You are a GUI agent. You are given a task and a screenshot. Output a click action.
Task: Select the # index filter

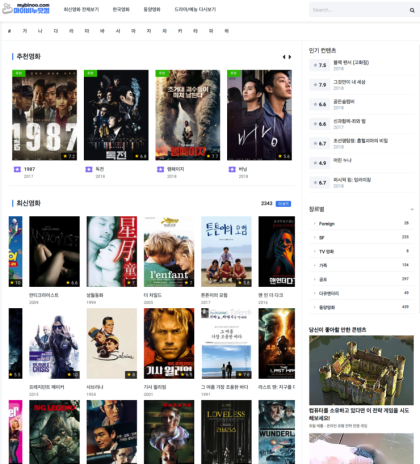(9, 31)
